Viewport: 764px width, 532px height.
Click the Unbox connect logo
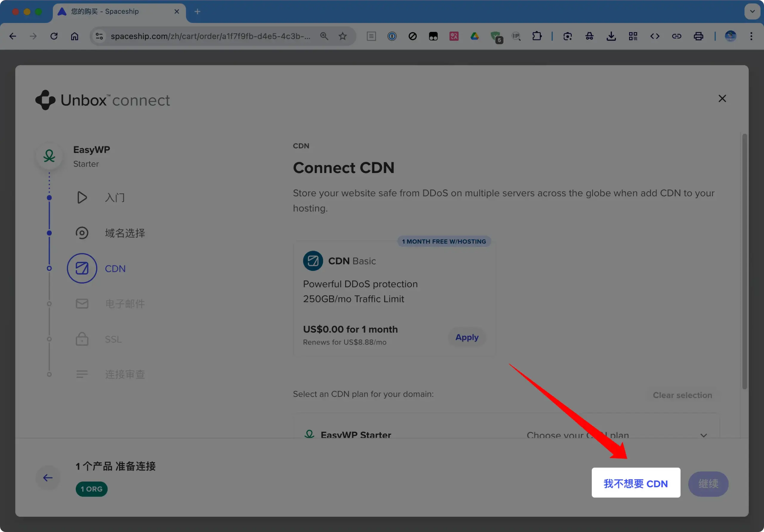(x=103, y=100)
